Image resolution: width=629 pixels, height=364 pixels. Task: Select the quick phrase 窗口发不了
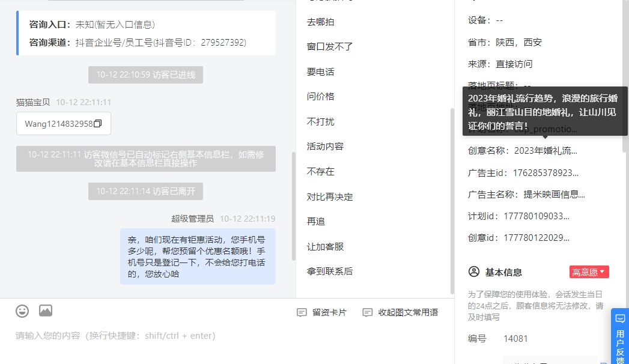[x=330, y=46]
